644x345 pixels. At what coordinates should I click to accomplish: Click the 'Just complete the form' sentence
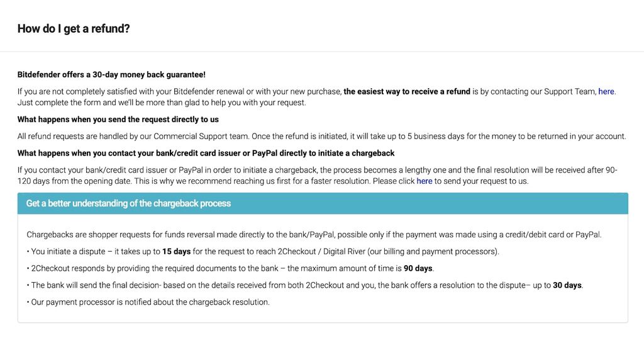click(x=162, y=102)
